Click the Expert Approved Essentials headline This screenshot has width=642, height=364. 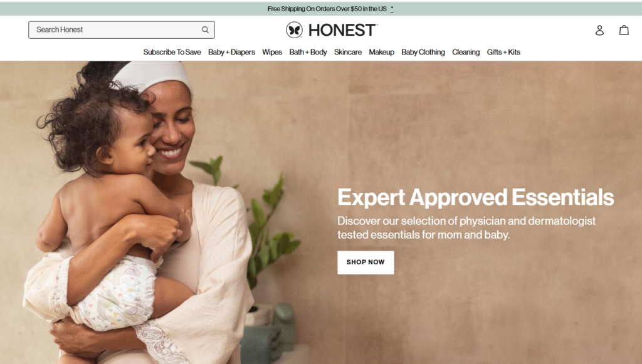coord(475,197)
